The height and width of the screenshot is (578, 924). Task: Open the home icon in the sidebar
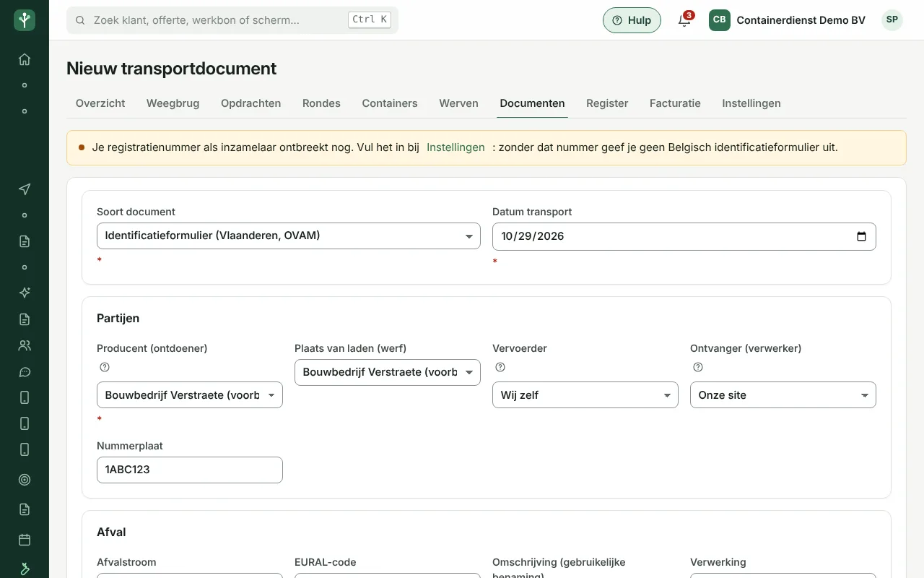click(25, 59)
